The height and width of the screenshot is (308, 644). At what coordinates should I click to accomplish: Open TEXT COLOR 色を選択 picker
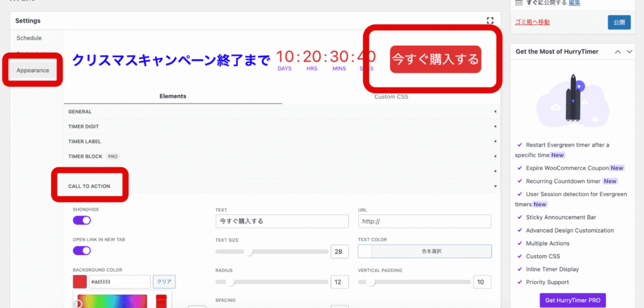425,251
